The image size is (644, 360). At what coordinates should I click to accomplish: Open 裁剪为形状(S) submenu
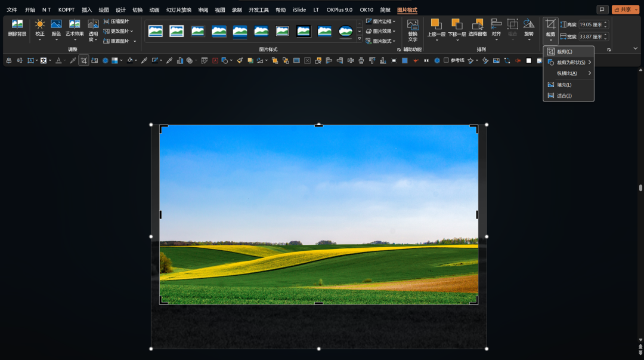(568, 63)
